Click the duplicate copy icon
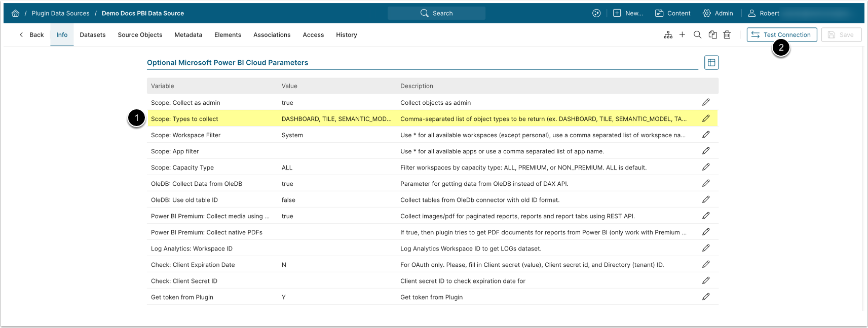 point(712,35)
